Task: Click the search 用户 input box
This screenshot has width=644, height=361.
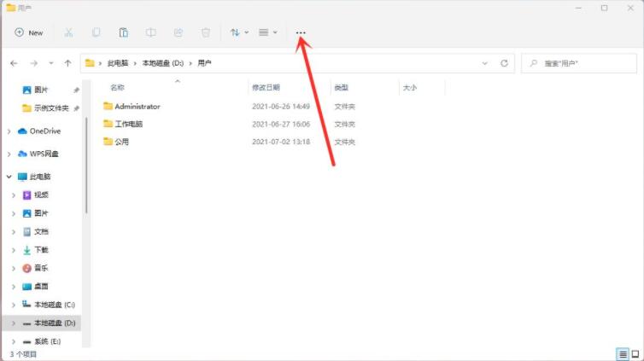Action: (x=579, y=63)
